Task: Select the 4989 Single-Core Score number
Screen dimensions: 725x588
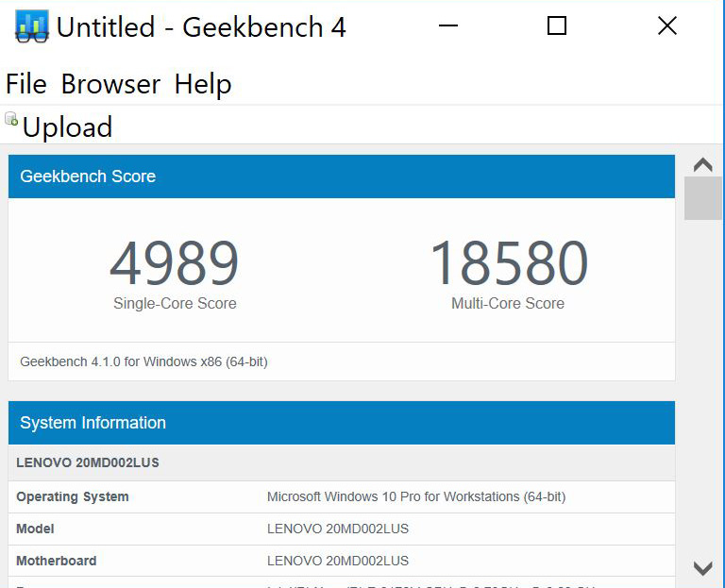Action: [175, 263]
